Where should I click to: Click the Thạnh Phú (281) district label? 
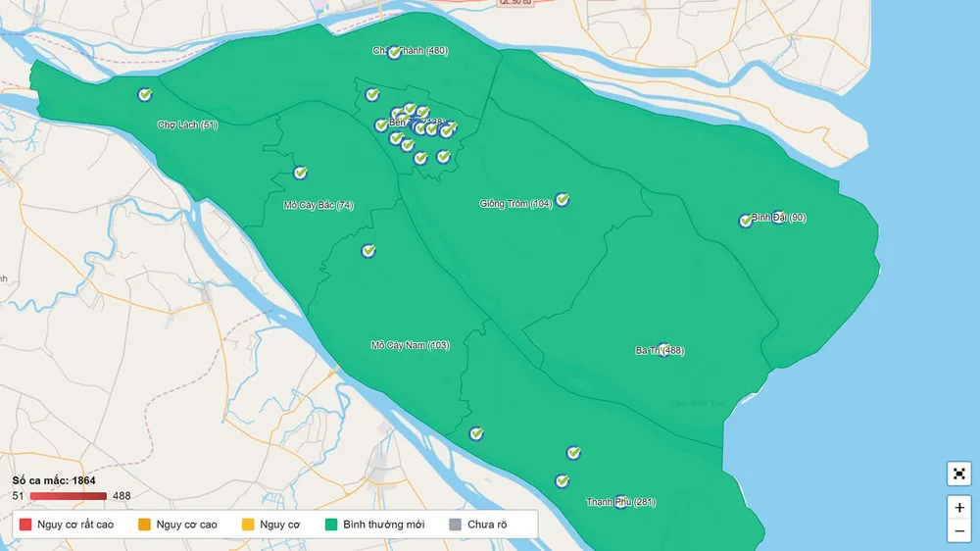[x=621, y=502]
